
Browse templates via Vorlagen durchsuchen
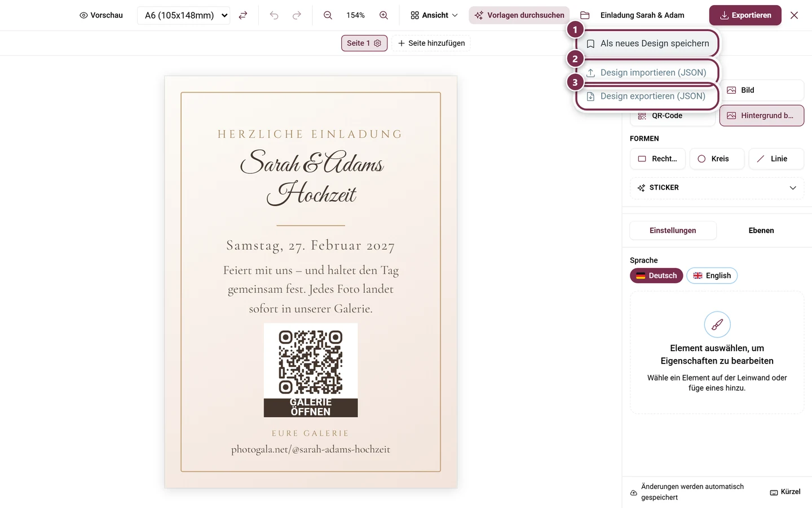point(519,15)
